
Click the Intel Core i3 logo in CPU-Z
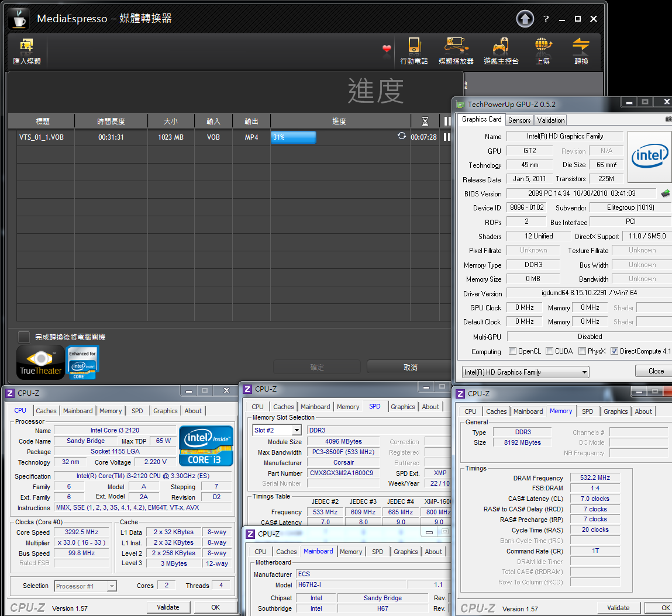tap(206, 446)
